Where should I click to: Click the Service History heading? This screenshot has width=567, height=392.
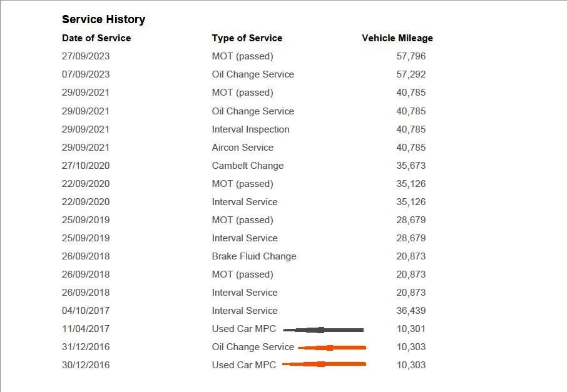(103, 19)
